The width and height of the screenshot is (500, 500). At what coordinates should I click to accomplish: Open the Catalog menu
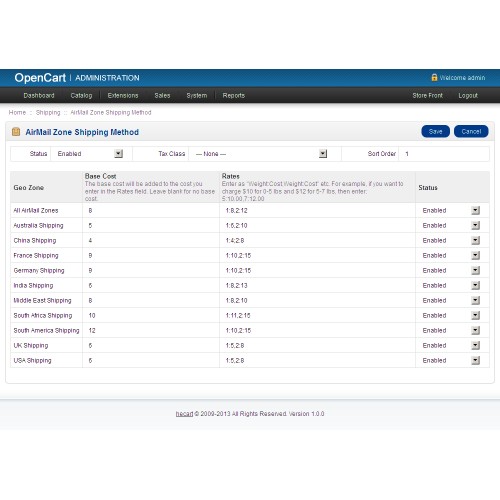coord(81,96)
